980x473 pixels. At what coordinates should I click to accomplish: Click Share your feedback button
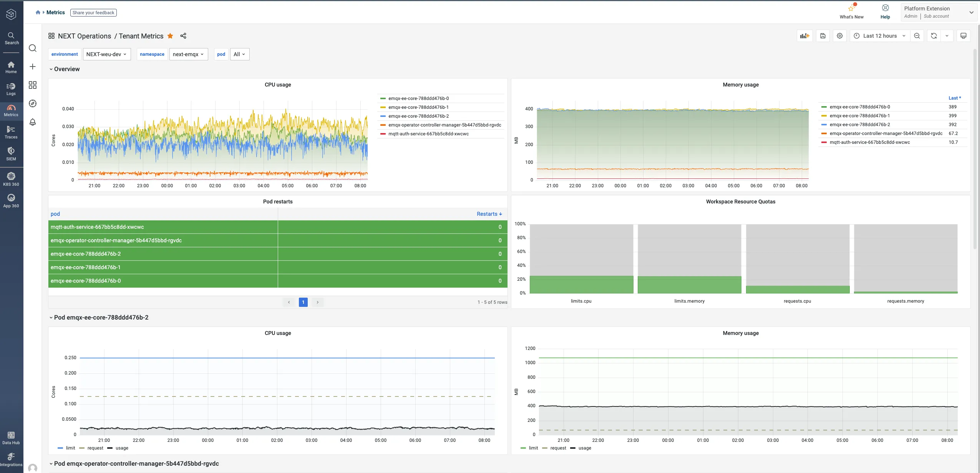point(93,13)
